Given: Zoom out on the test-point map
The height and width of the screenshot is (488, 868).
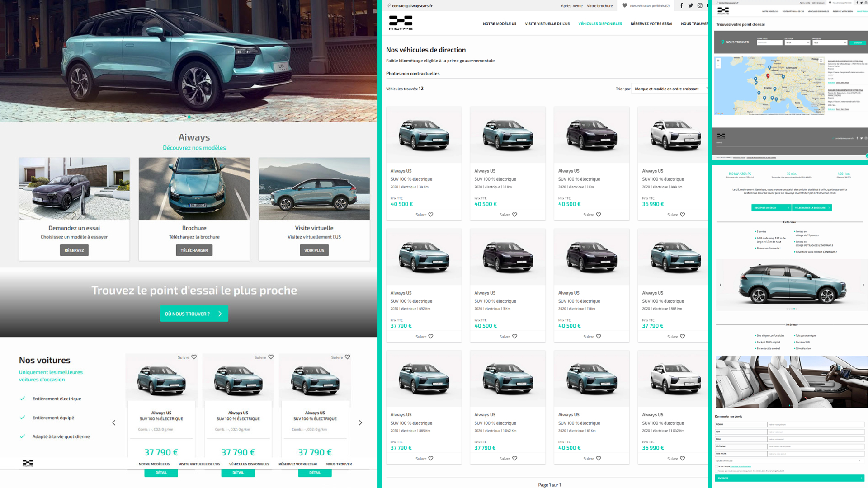Looking at the screenshot, I should (718, 66).
